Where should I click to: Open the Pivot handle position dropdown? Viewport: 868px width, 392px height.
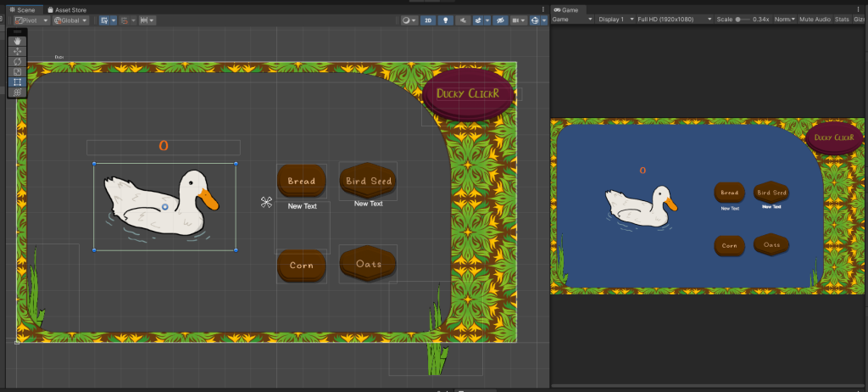click(31, 20)
